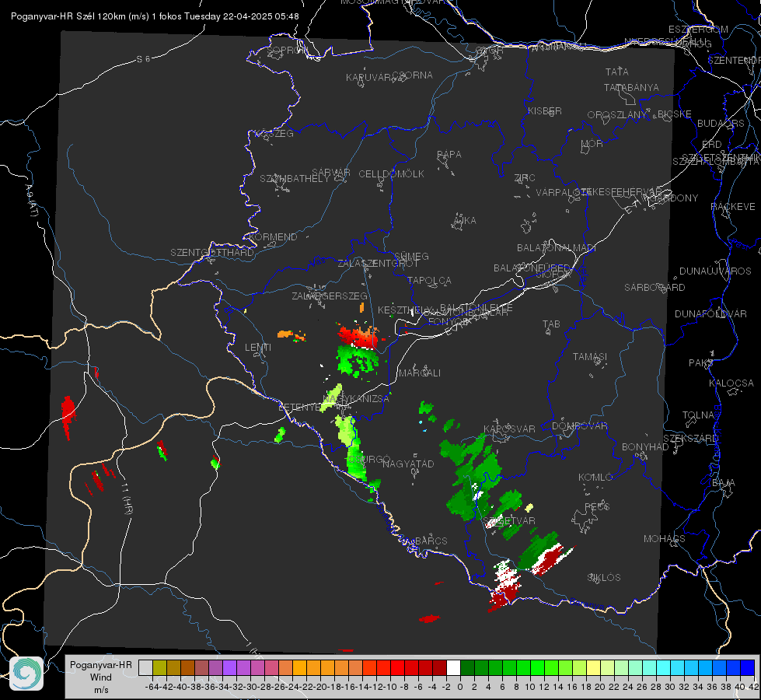Image resolution: width=761 pixels, height=700 pixels.
Task: Click the radar title text with date 22-04-2025
Action: [x=155, y=16]
